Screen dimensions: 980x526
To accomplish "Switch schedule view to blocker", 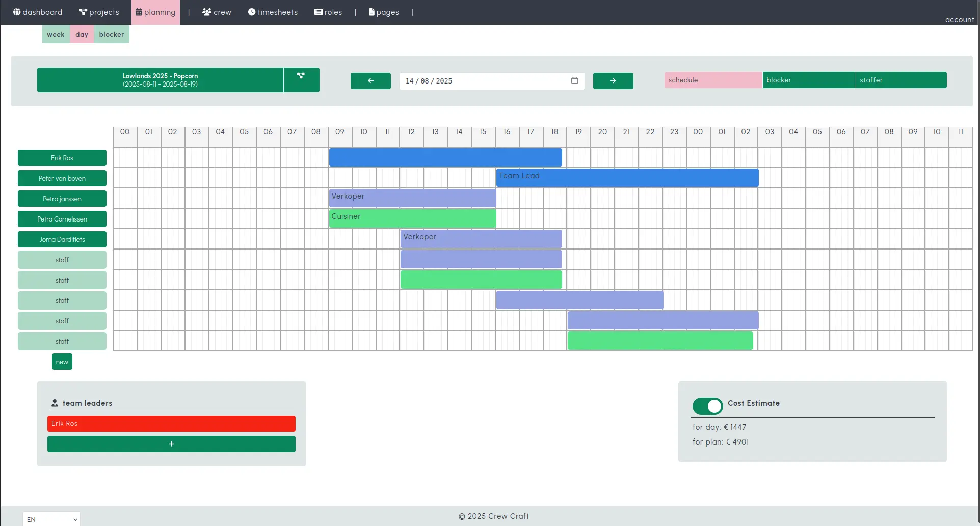I will [809, 80].
